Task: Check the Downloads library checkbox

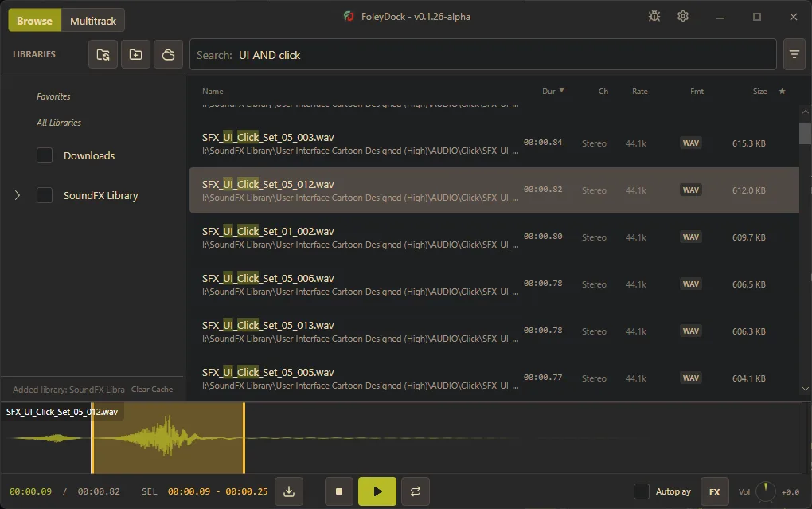Action: [45, 155]
